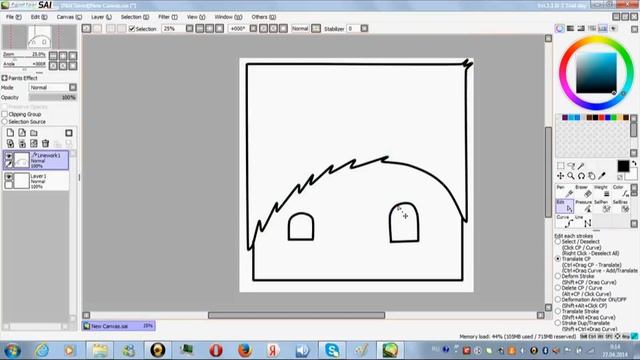Select the Edit stroke tool

point(565,206)
